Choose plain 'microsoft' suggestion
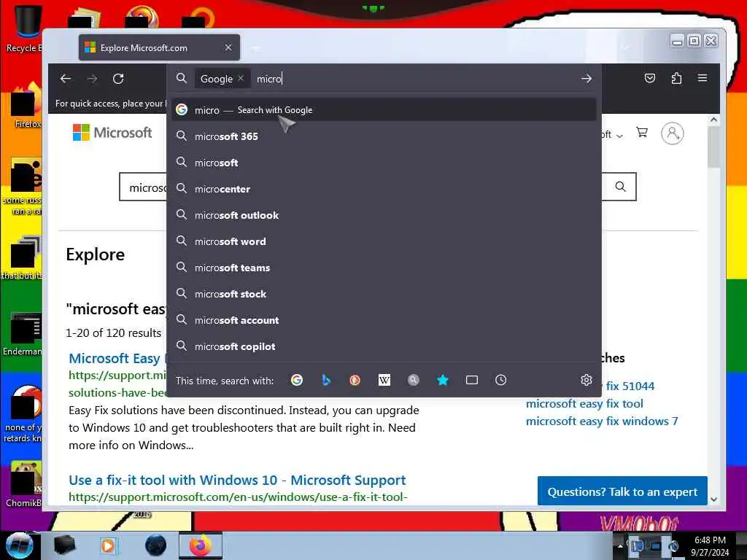 point(384,163)
